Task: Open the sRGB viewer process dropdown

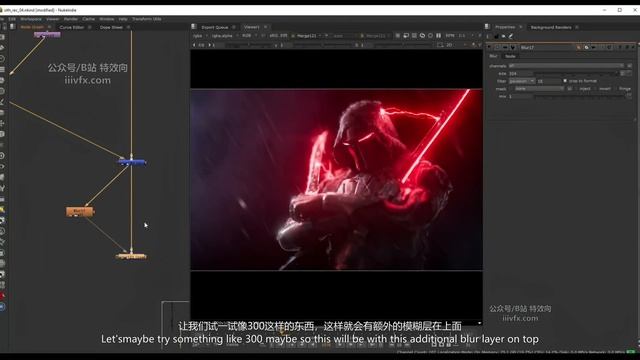Action: coord(279,36)
